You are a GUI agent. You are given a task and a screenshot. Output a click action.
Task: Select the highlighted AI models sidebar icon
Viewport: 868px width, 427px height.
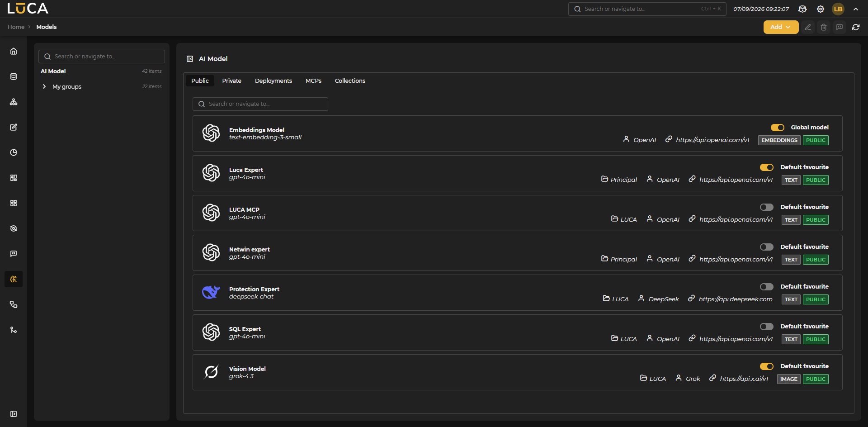(14, 279)
